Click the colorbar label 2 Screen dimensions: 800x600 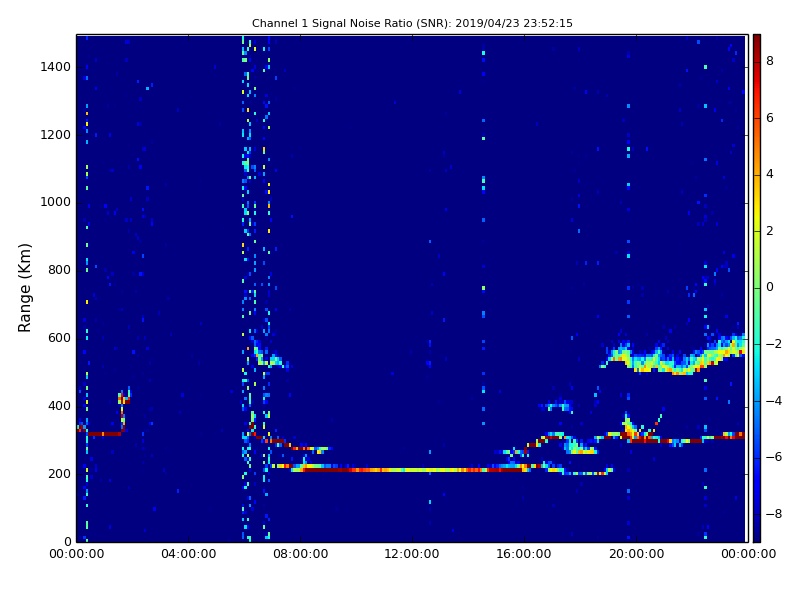770,231
